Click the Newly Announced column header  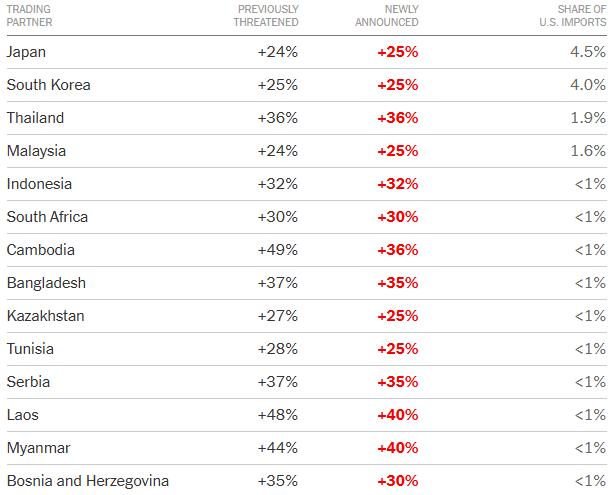coord(387,15)
